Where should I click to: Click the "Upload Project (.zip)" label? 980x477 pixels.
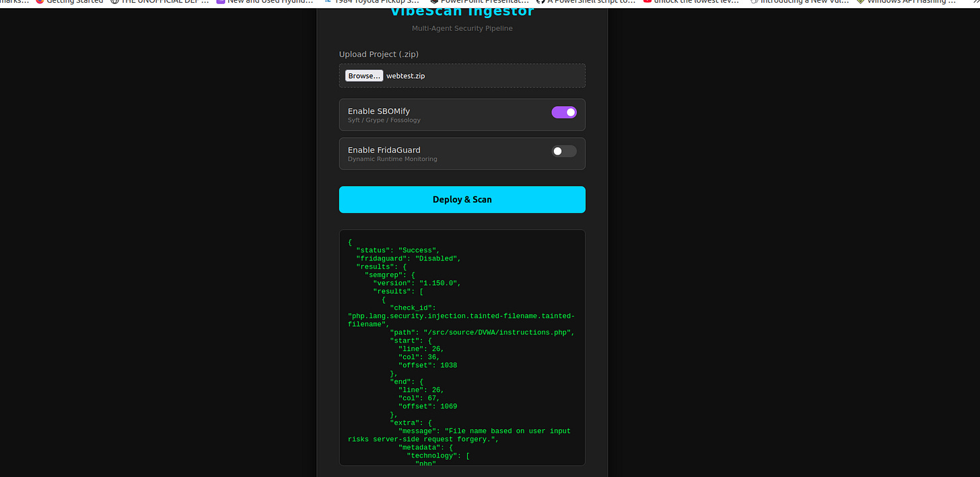[379, 54]
